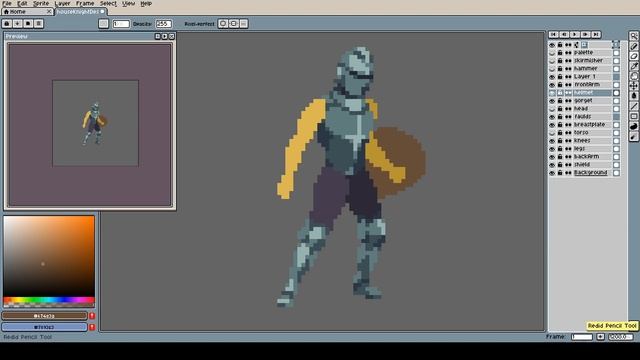Image resolution: width=640 pixels, height=360 pixels.
Task: Play animation in the Preview panel
Action: coord(164,36)
